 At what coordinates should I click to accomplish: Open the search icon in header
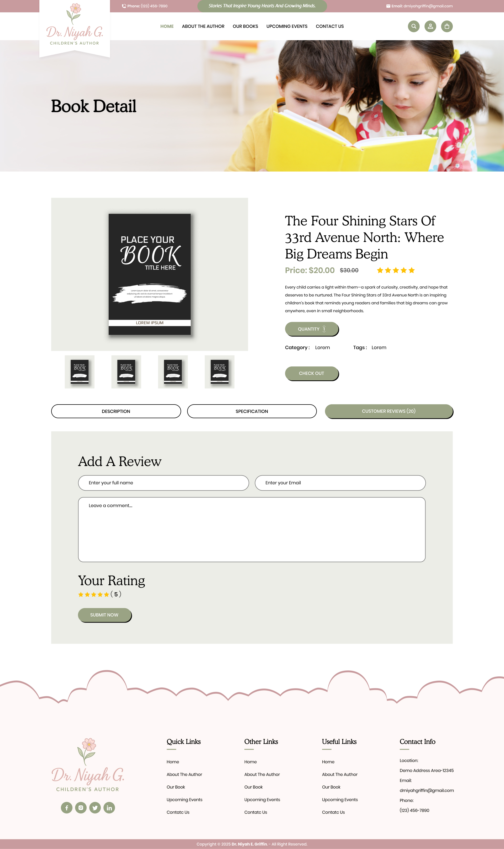413,26
